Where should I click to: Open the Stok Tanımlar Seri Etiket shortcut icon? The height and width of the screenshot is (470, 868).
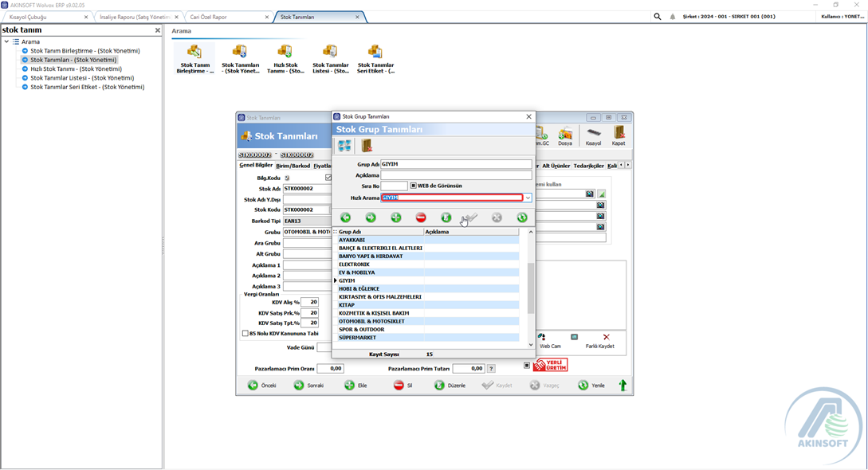pos(376,59)
